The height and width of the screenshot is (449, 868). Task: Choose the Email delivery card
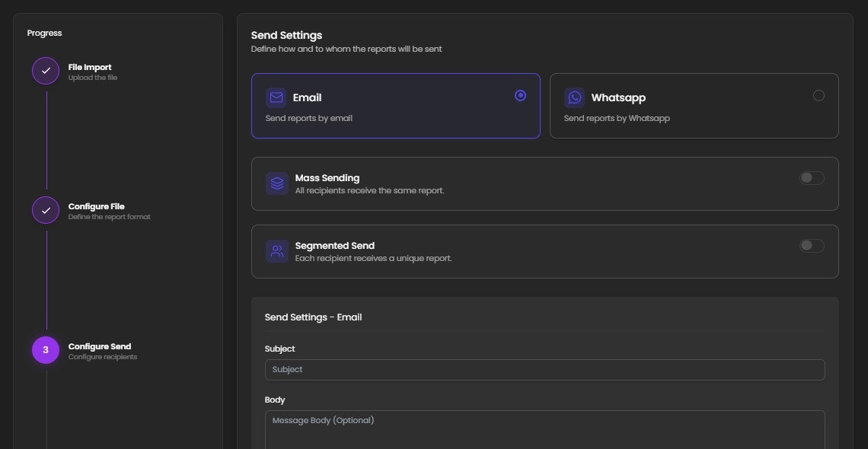click(395, 106)
